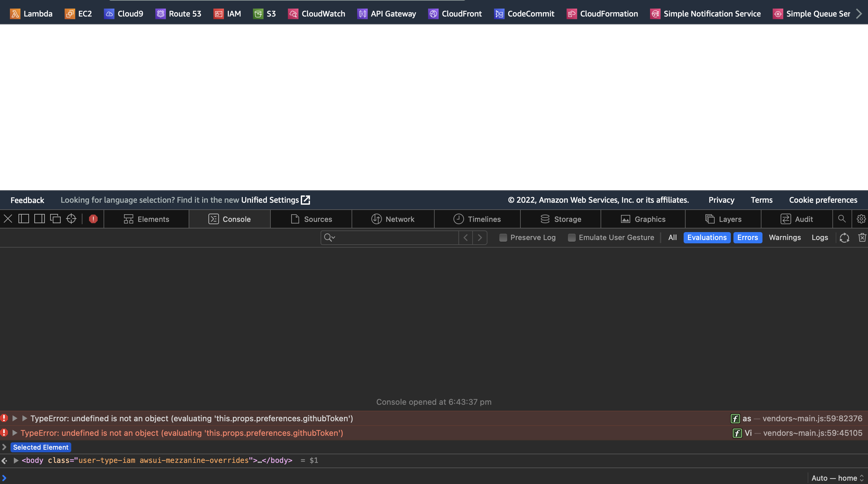This screenshot has width=868, height=484.
Task: Enable Emulate User Gesture checkbox
Action: tap(572, 237)
